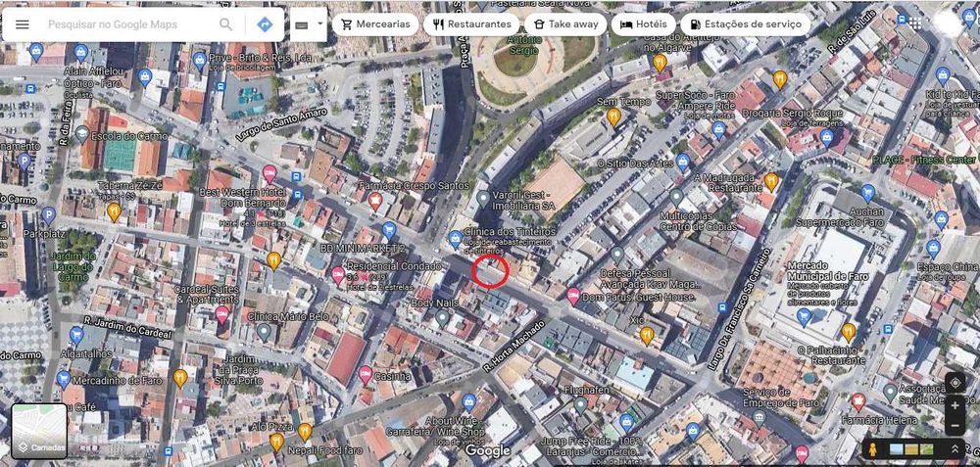Select the XIC restaurant pin

647,336
